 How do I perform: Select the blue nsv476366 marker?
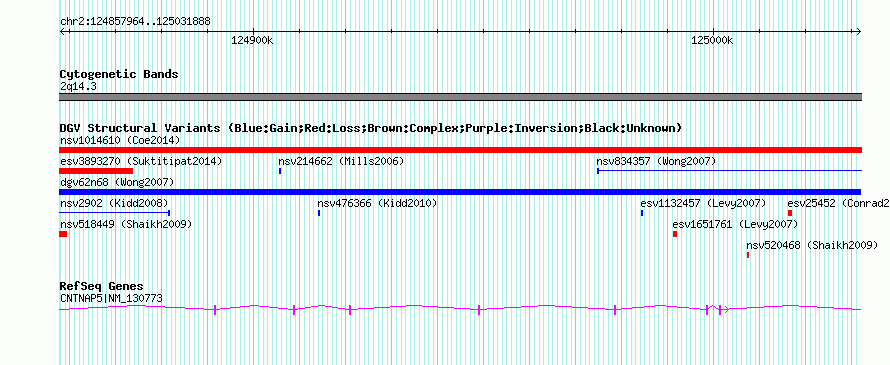[319, 213]
